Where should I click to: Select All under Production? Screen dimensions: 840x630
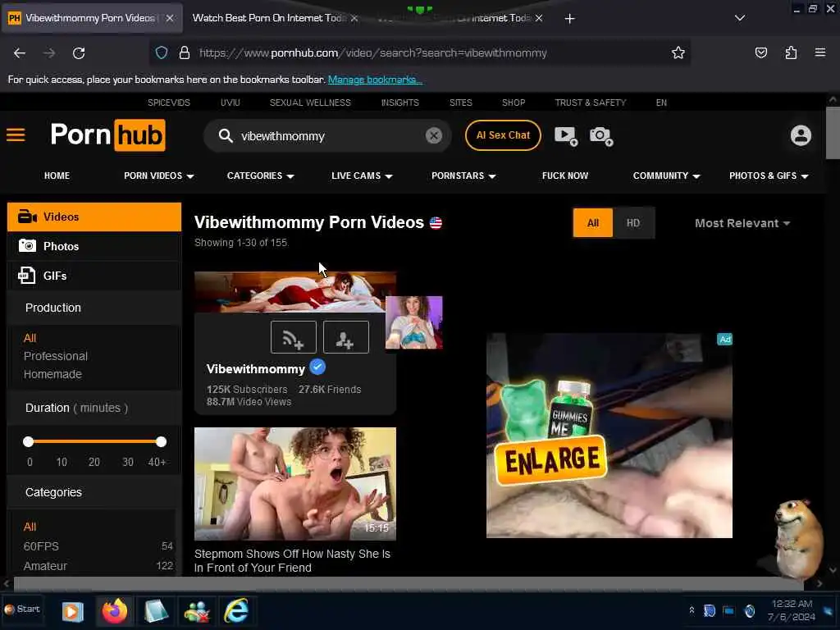pos(30,338)
